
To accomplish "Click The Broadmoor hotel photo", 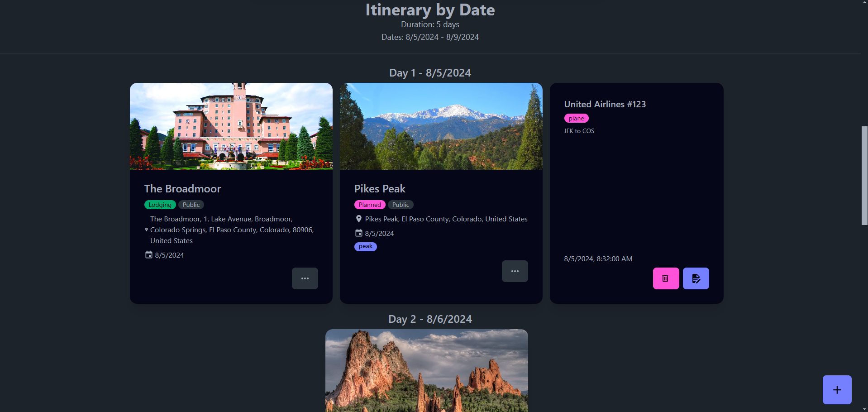I will tap(231, 126).
